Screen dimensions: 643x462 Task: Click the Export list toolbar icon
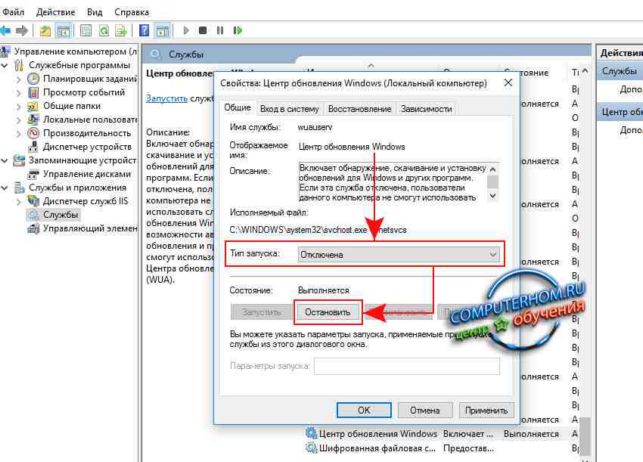coord(121,31)
